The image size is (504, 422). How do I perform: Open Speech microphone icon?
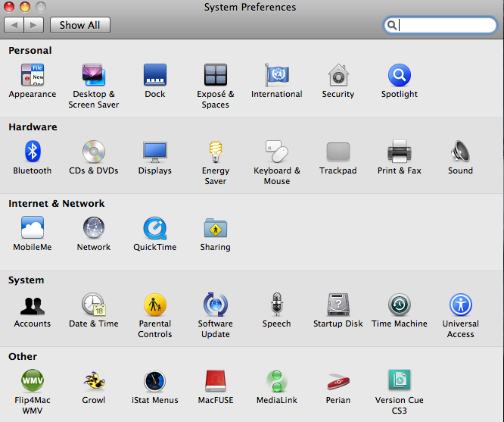click(277, 304)
